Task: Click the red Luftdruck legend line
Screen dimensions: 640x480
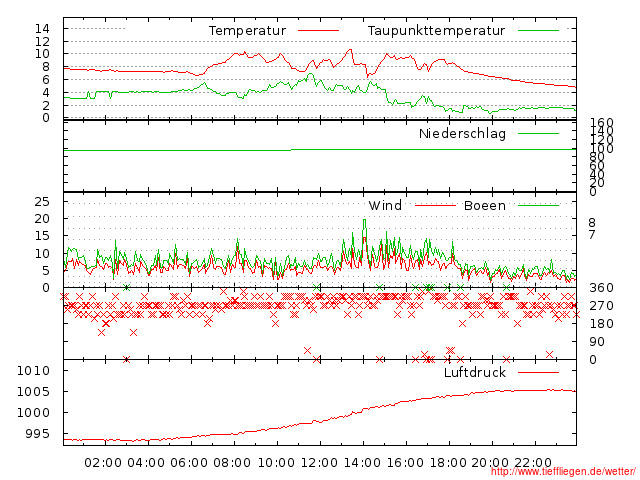Action: (x=538, y=372)
